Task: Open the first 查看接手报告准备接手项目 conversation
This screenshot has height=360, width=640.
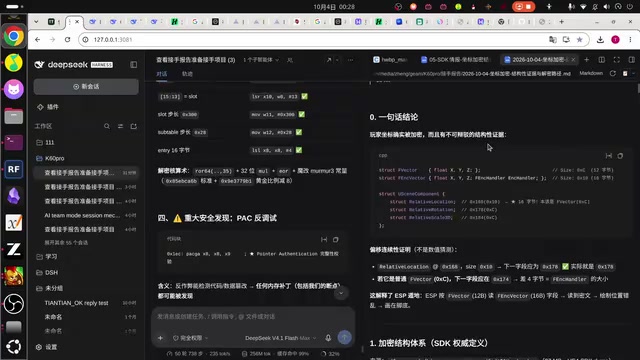Action: tap(86, 173)
